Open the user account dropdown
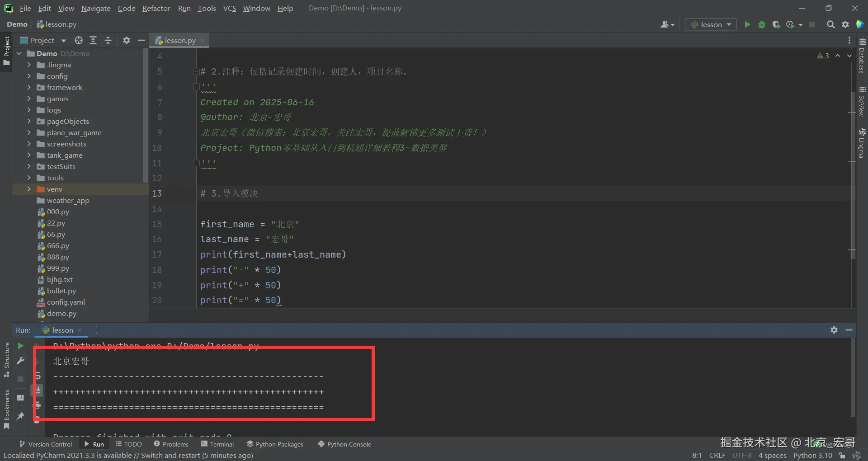The image size is (868, 461). (x=667, y=24)
